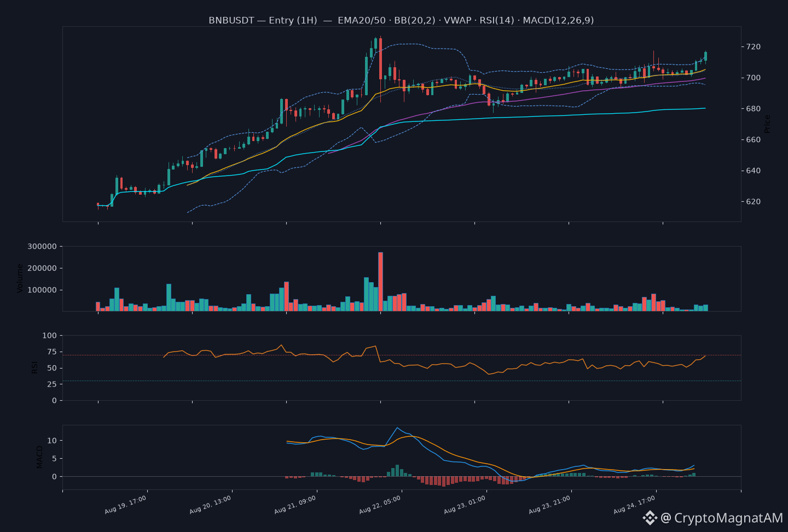Select the "Aug 24, 17:00" time label
The height and width of the screenshot is (532, 788).
(635, 505)
